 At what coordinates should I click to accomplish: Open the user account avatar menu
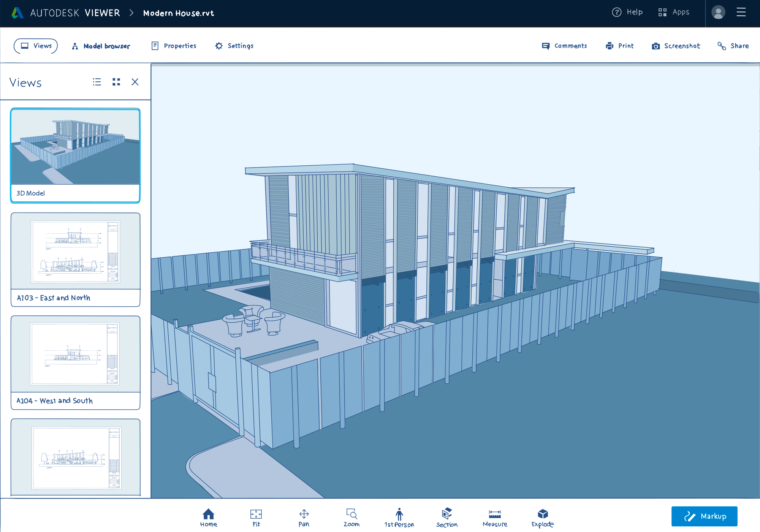[718, 13]
